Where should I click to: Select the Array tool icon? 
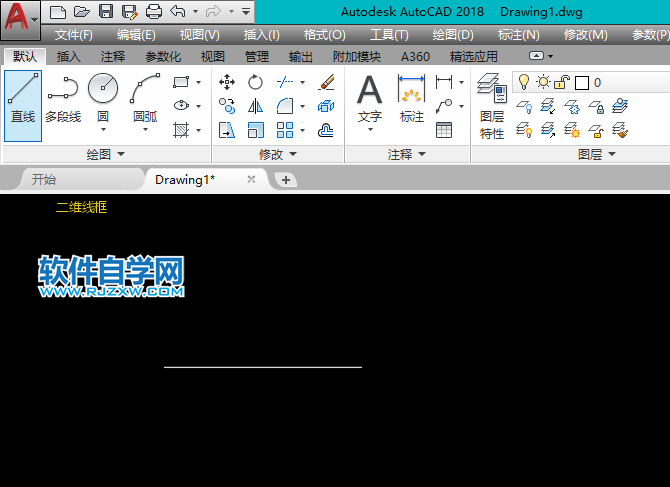[285, 130]
